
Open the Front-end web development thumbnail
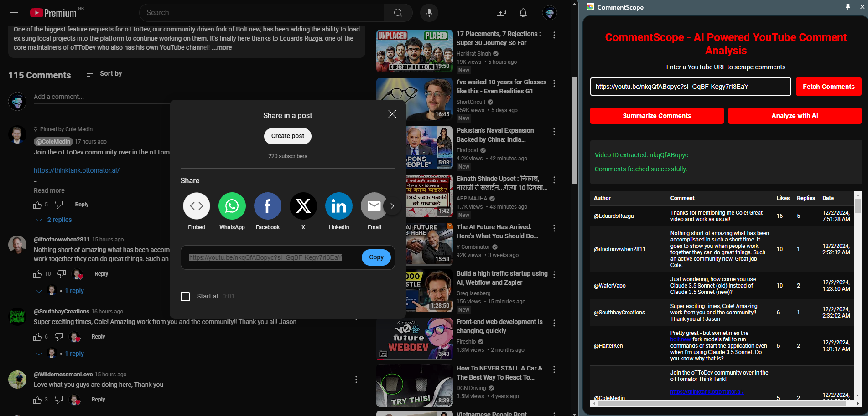point(415,339)
